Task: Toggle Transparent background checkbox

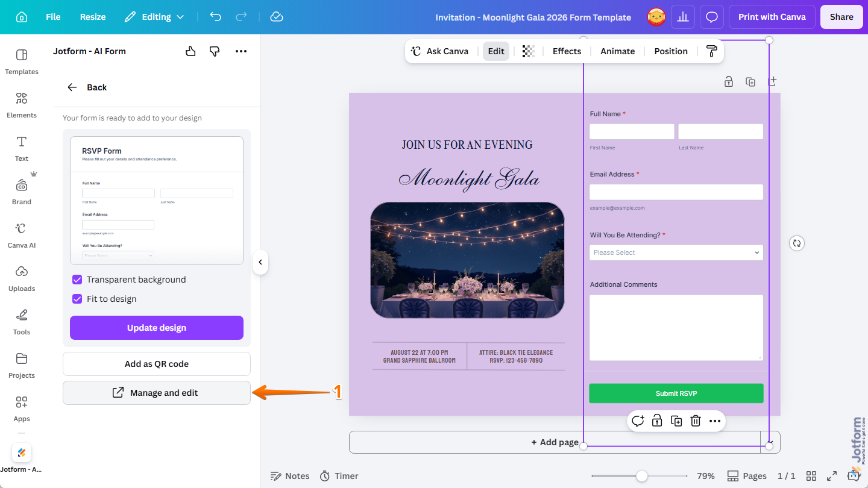Action: pyautogui.click(x=77, y=280)
